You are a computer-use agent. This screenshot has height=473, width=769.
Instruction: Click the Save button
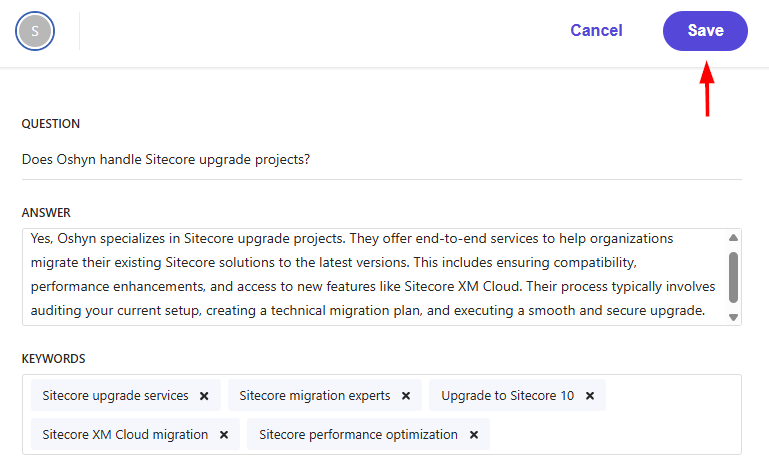[x=705, y=30]
